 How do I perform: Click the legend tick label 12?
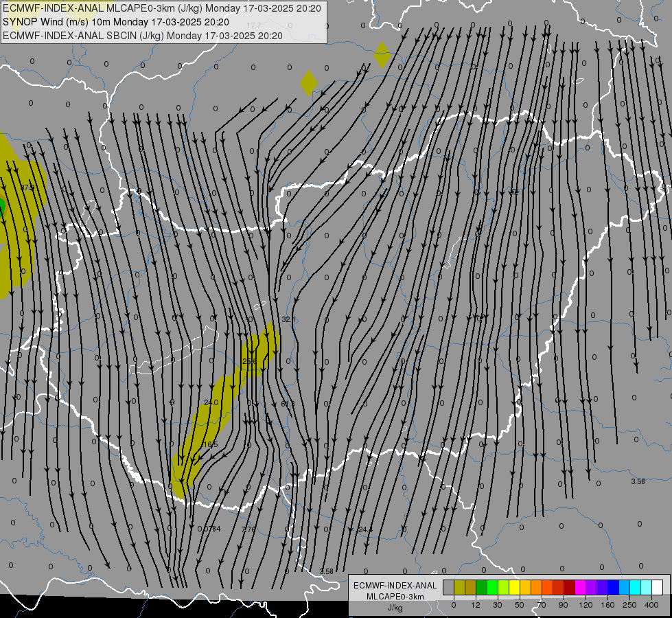[x=476, y=605]
